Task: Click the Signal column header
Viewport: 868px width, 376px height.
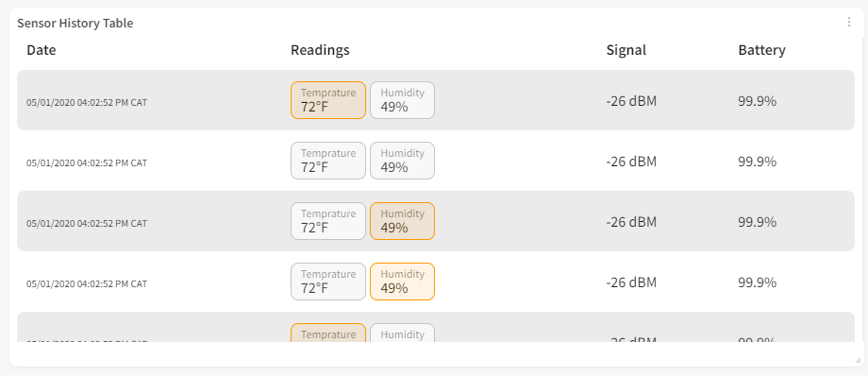Action: click(626, 50)
